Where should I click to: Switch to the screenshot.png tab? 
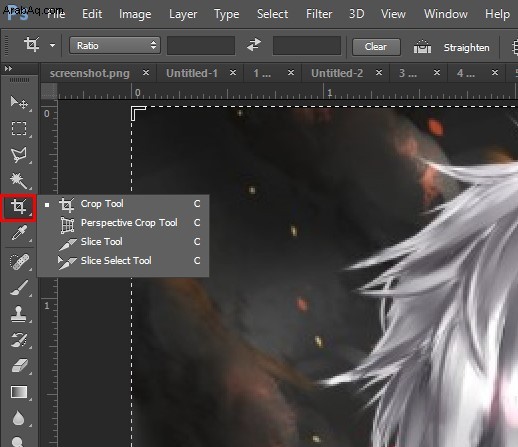point(89,73)
